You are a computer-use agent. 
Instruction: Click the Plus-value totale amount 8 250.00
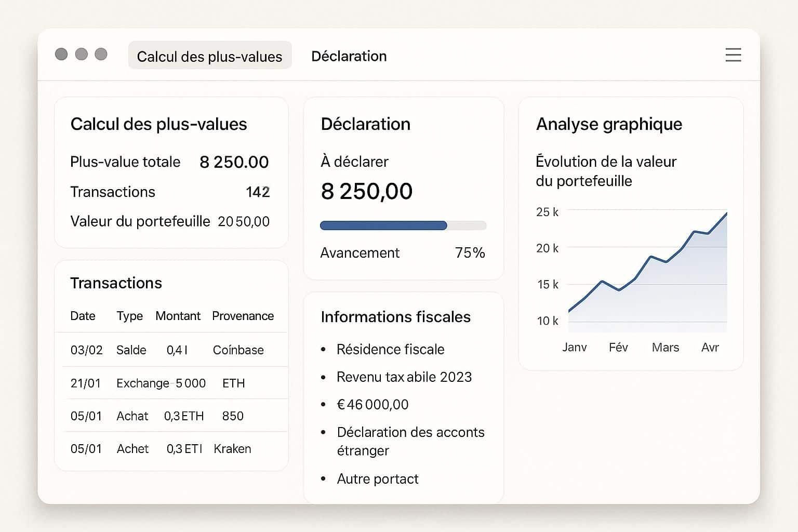(x=234, y=162)
